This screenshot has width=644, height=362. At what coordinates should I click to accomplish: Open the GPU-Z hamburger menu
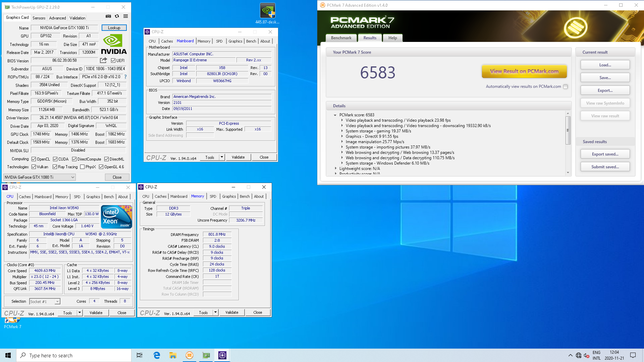[x=125, y=16]
